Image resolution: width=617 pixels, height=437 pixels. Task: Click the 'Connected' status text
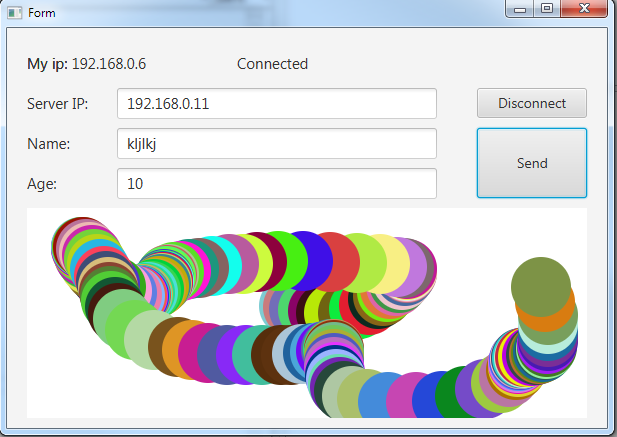tap(272, 64)
